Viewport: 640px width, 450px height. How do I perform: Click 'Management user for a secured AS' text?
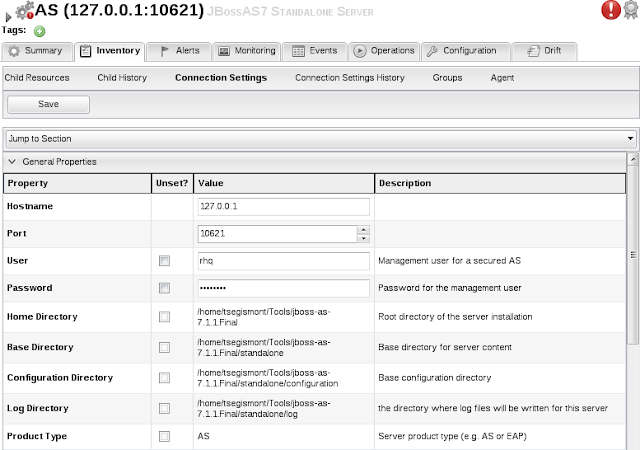[449, 261]
